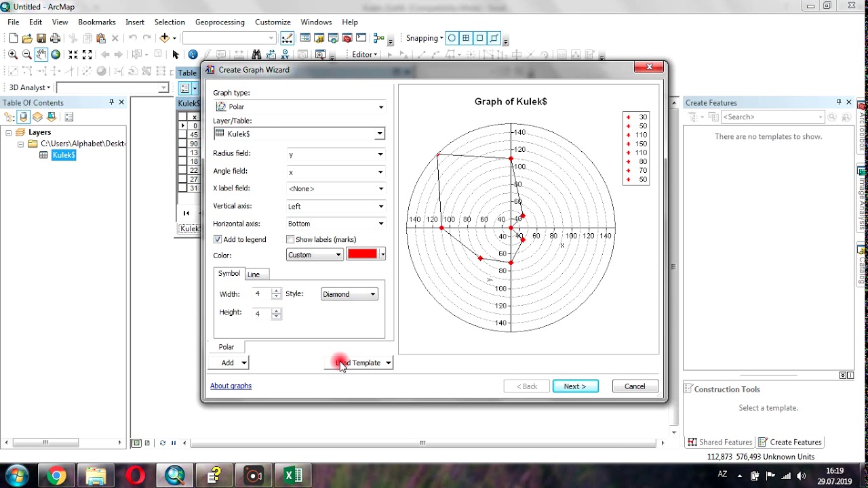Select the Pan hand tool
The image size is (868, 488).
(41, 54)
